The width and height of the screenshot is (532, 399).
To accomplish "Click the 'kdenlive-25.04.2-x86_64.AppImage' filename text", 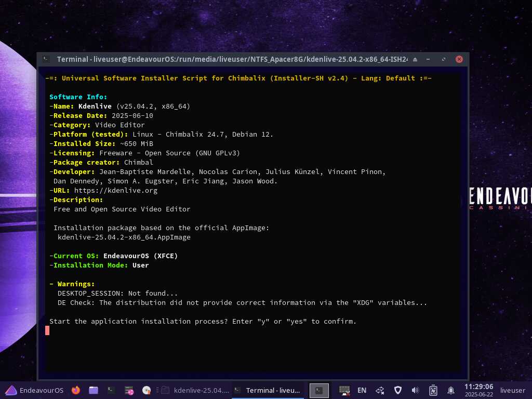I will 124,237.
